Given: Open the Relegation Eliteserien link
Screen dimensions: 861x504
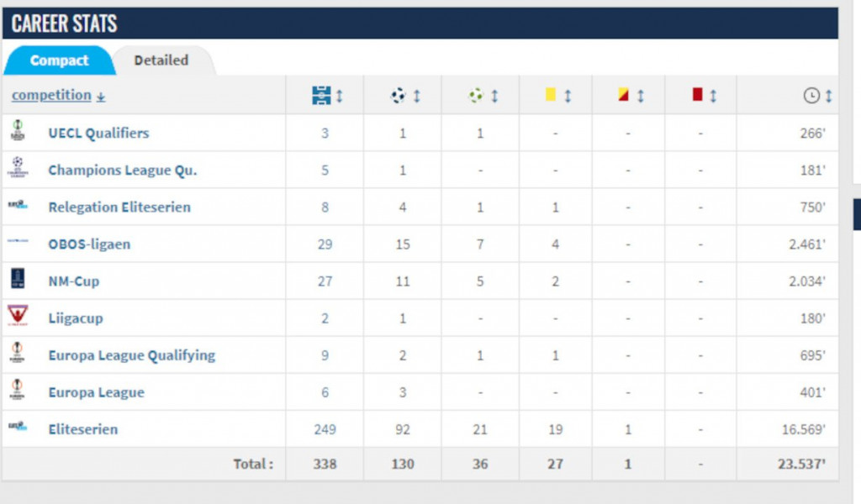Looking at the screenshot, I should (x=119, y=207).
